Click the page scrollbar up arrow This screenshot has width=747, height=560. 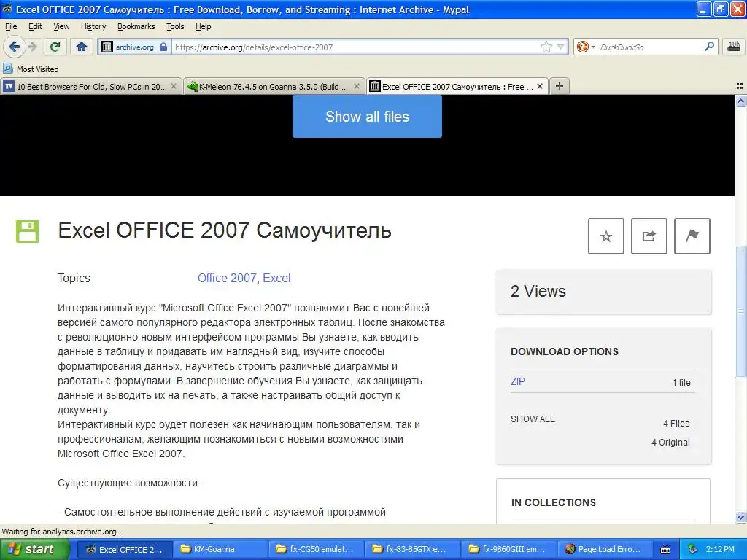(740, 101)
